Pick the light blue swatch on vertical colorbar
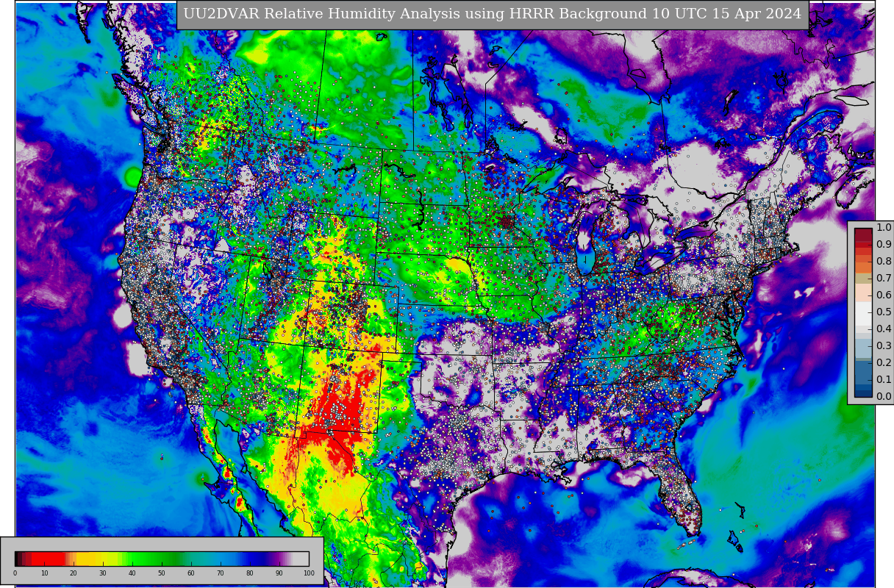This screenshot has height=588, width=894. point(863,348)
